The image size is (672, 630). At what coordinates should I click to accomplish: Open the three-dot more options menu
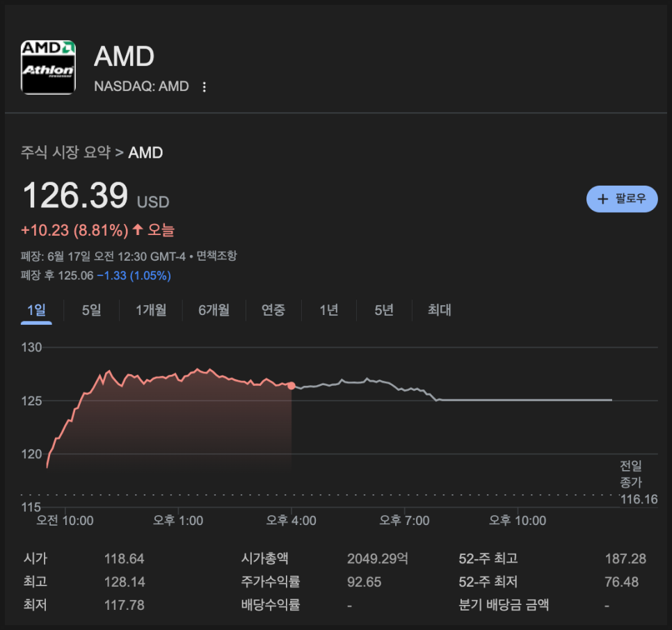coord(205,87)
